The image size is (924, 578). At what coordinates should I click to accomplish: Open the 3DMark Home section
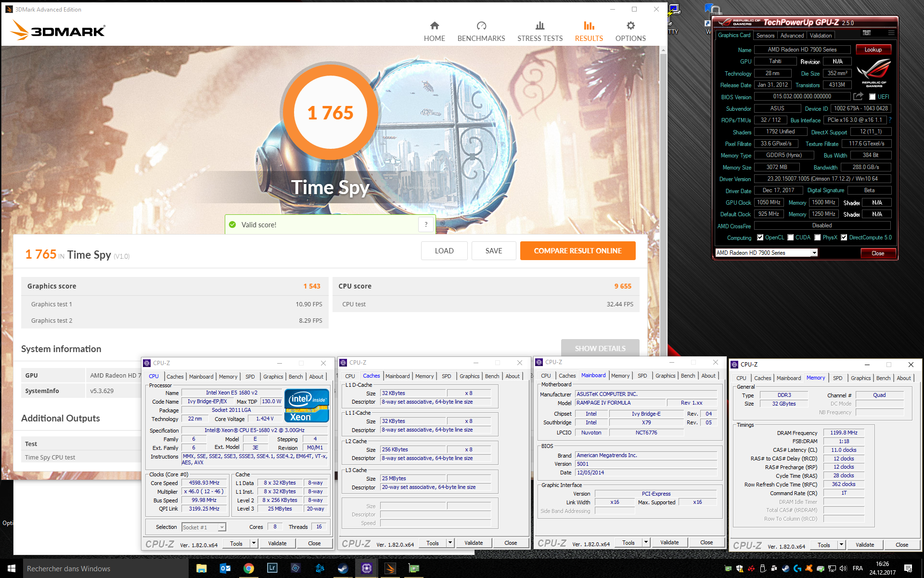pos(434,32)
